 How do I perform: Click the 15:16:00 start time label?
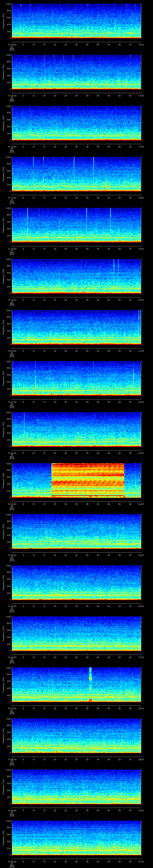tap(12, 147)
